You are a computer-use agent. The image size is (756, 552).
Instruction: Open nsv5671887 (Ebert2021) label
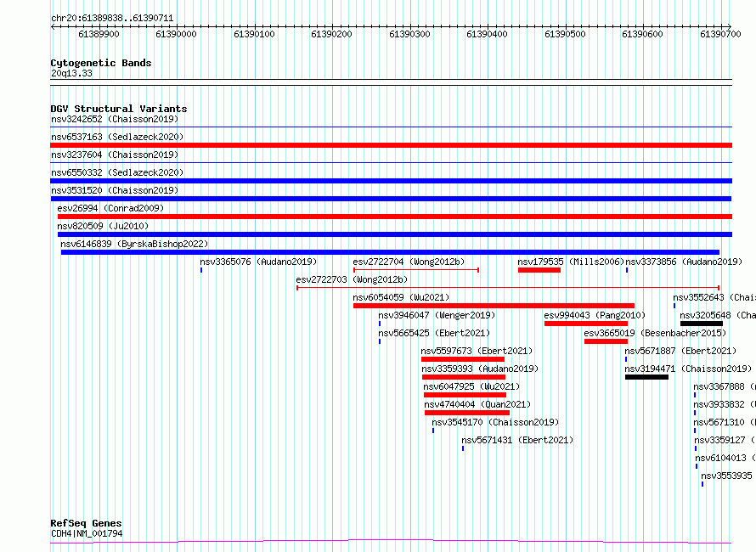pyautogui.click(x=680, y=351)
